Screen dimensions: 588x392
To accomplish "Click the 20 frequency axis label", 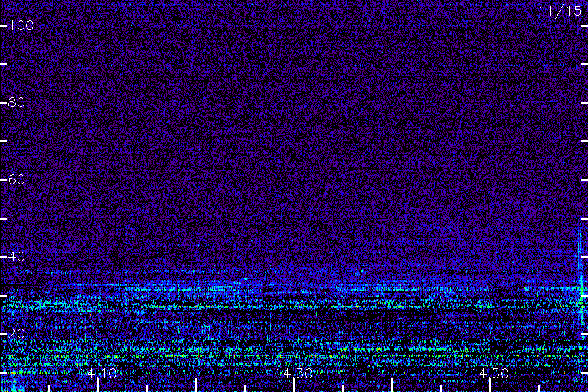I will coord(16,333).
